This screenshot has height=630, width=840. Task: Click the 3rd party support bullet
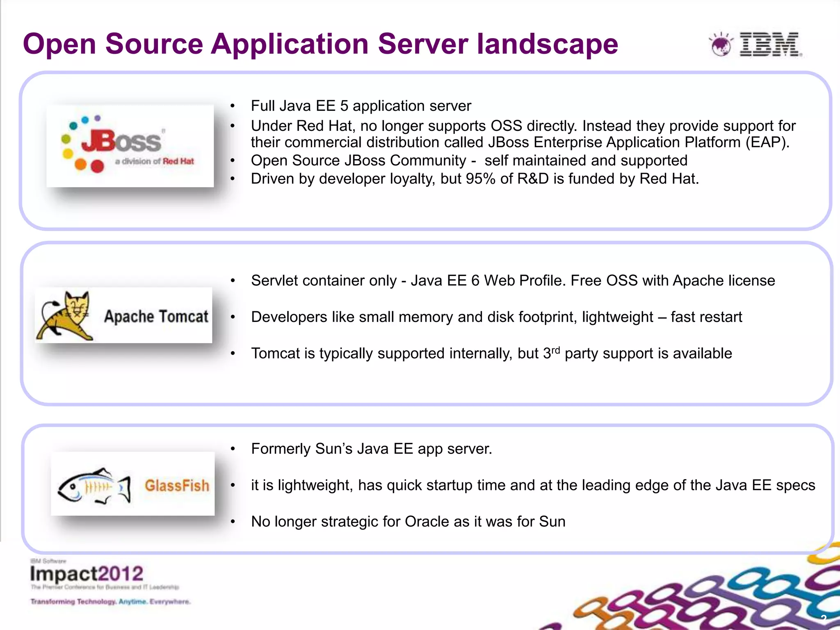pyautogui.click(x=491, y=353)
